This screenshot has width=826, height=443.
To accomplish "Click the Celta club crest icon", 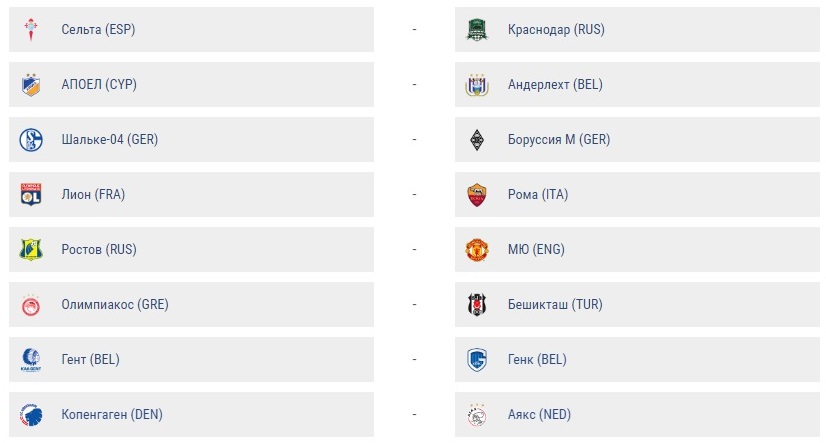I will click(x=31, y=30).
